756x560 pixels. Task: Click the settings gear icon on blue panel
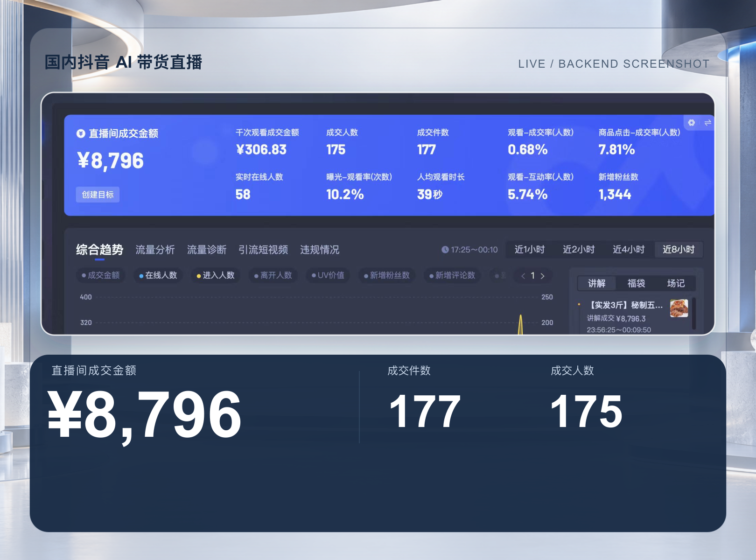point(692,122)
